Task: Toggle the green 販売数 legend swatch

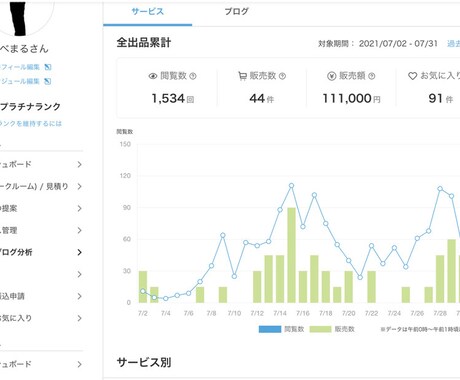Action: point(320,329)
